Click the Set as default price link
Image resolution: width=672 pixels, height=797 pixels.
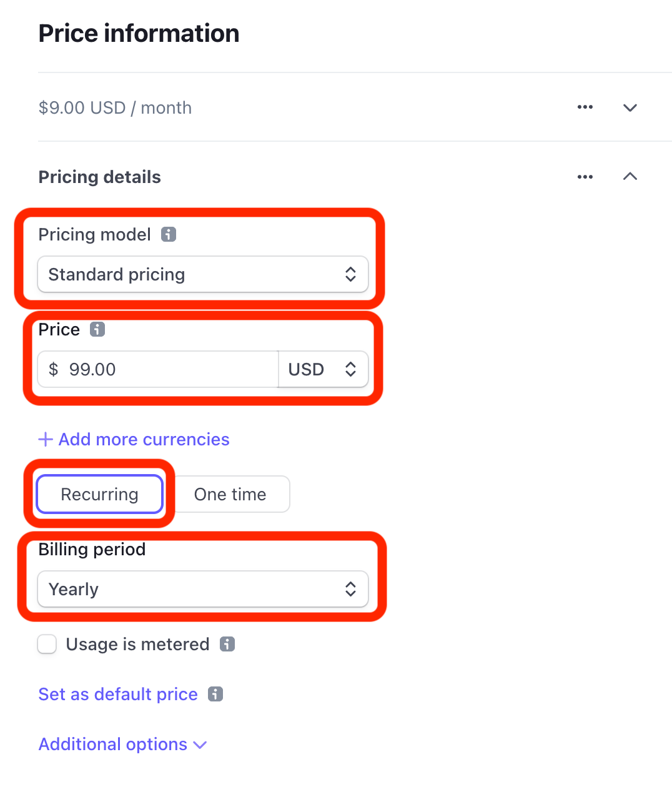click(118, 694)
